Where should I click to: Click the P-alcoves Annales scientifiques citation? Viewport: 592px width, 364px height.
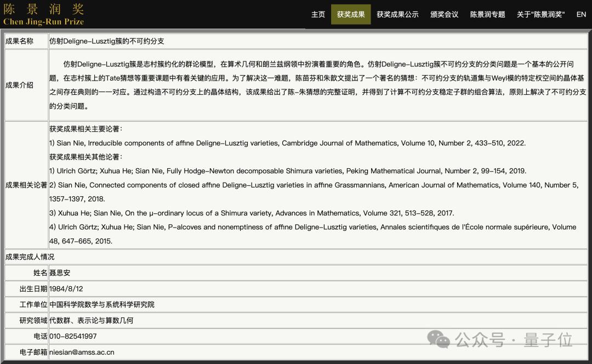click(313, 234)
